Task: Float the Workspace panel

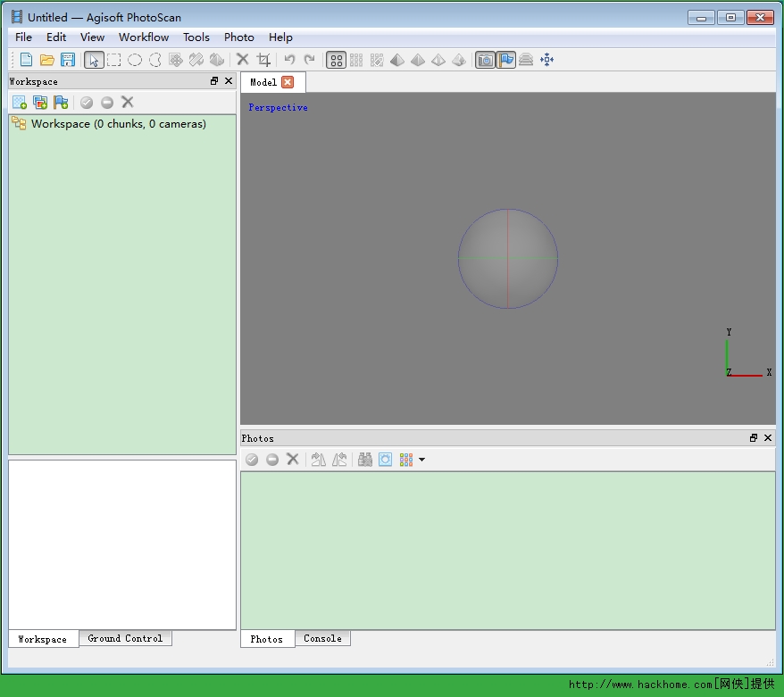Action: coord(214,81)
